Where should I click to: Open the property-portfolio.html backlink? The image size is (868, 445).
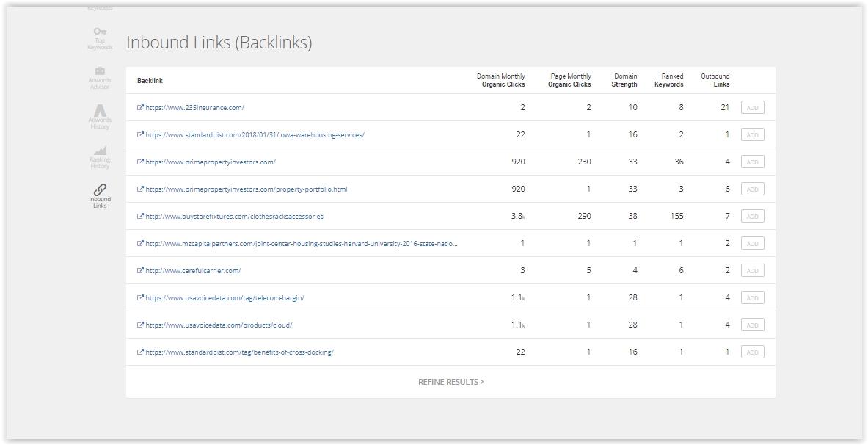(247, 189)
